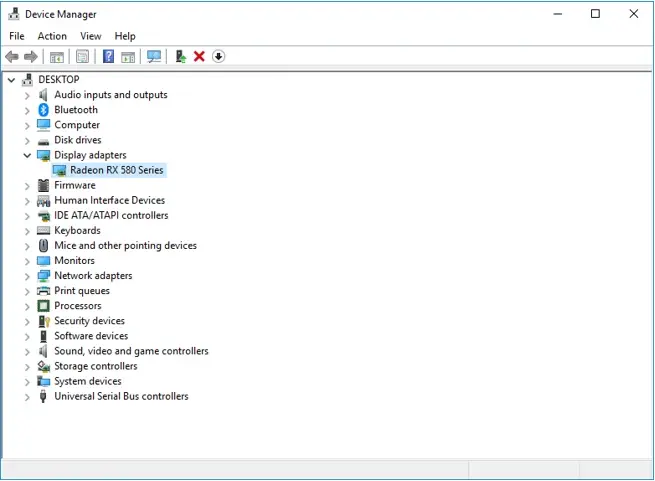Click the IDE ATA/ATAPI controllers icon

[x=43, y=216]
